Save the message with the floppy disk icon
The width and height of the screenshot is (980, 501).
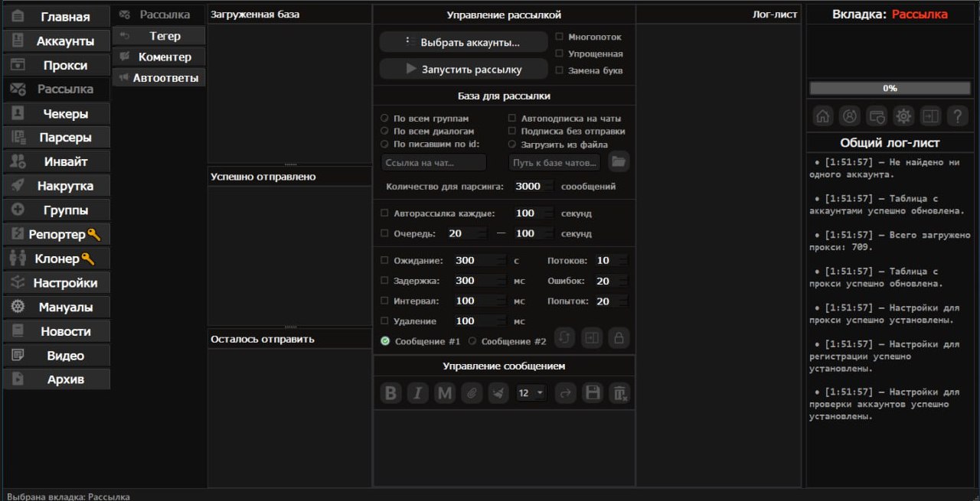592,393
